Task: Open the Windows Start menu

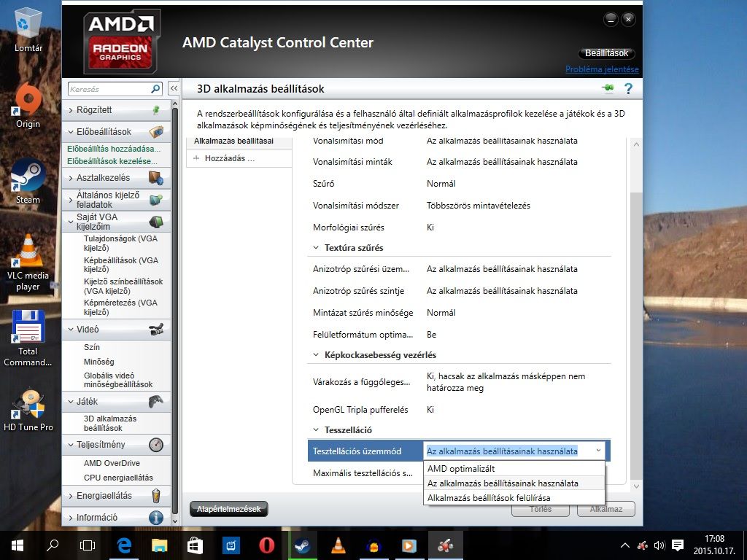Action: pos(18,545)
